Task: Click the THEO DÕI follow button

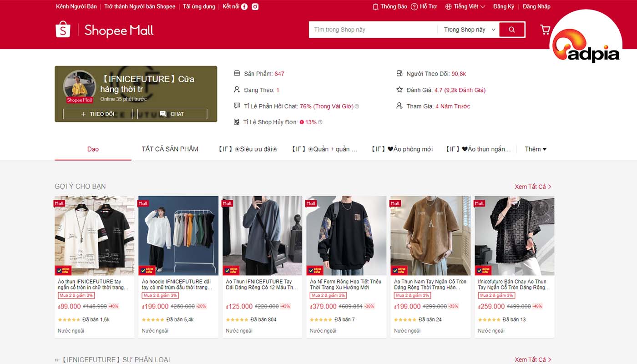Action: pos(98,114)
